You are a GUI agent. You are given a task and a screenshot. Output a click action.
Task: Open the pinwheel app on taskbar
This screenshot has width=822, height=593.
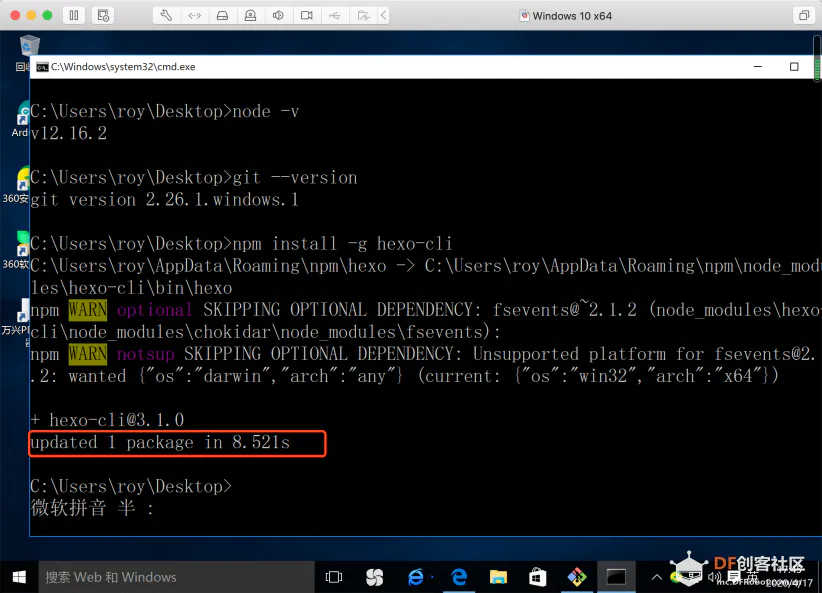tap(374, 577)
